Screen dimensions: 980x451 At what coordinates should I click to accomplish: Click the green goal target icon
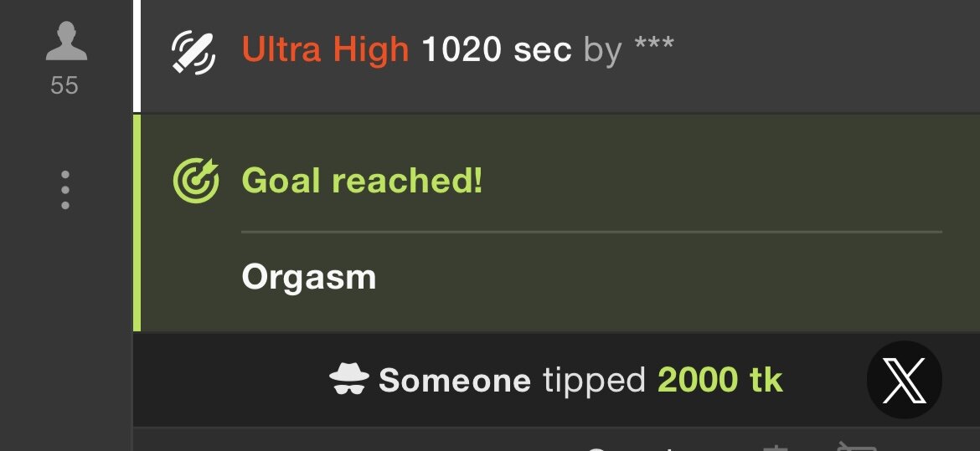tap(196, 181)
